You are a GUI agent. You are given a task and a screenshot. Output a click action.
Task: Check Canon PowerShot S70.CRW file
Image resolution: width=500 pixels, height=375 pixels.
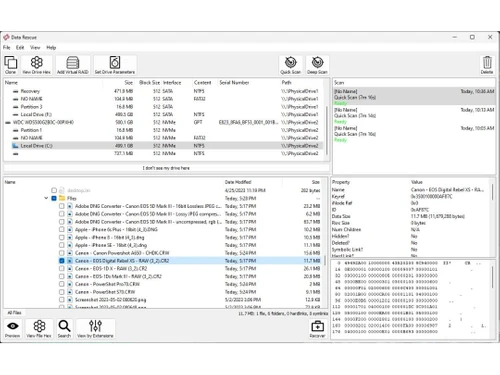(x=62, y=292)
